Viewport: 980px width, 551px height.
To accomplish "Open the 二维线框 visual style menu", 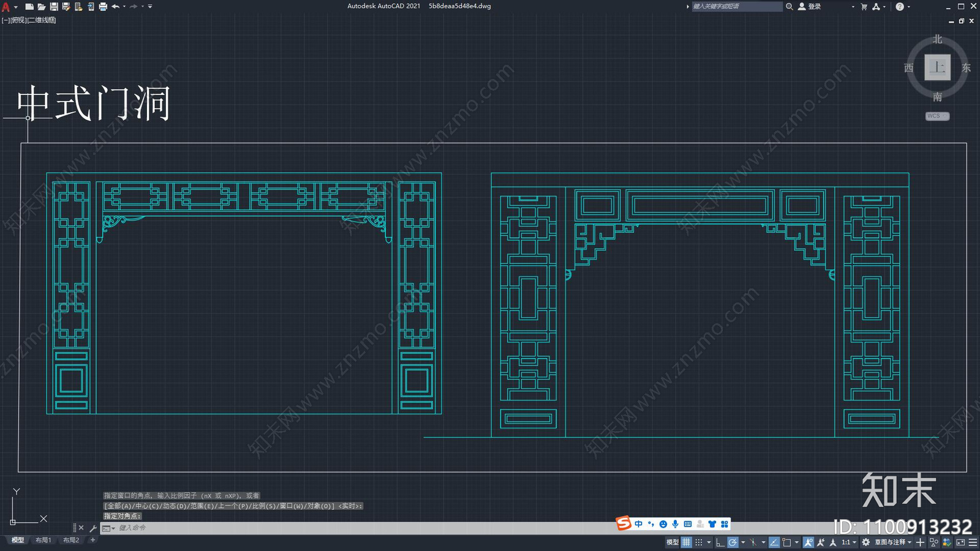I will point(42,20).
